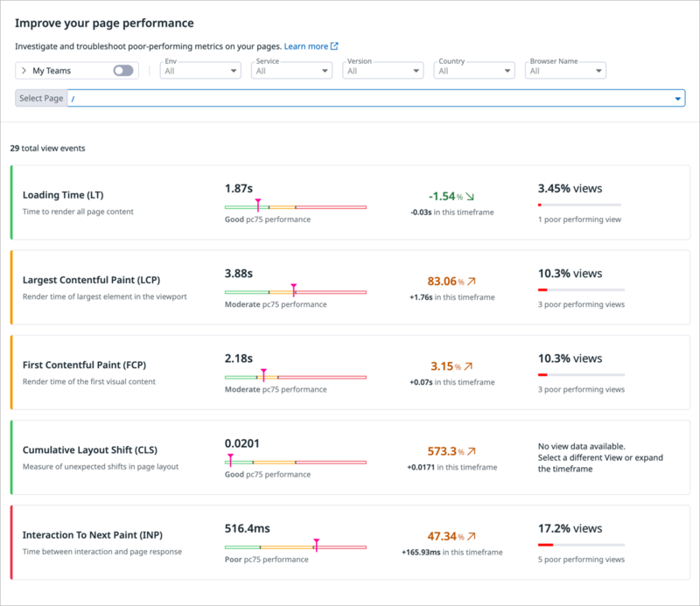Toggle the My Teams switch
The image size is (700, 606).
pyautogui.click(x=123, y=71)
